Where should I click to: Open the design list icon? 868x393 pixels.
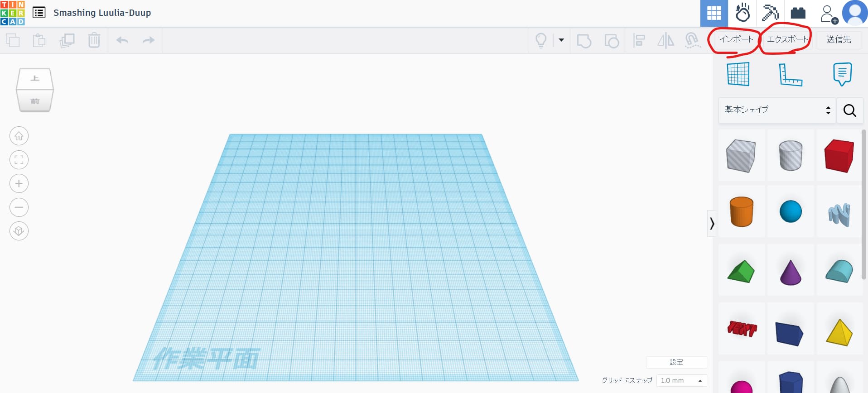pos(39,13)
